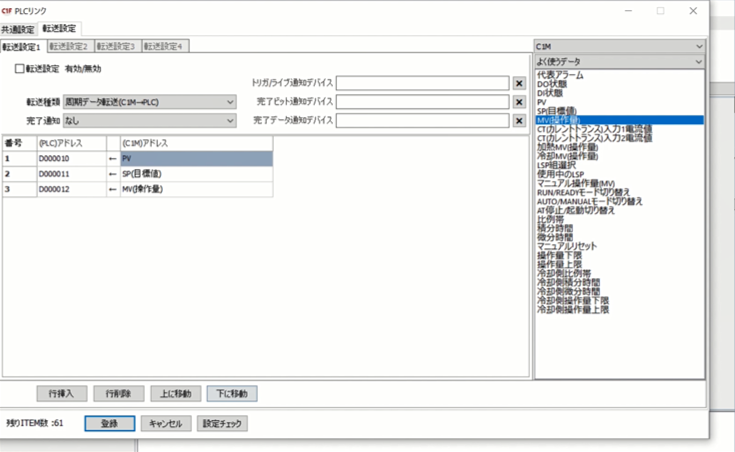Screen dimensions: 735x452
Task: Clear the トリガ/ライブ通知デバイス field with X
Action: coord(519,83)
